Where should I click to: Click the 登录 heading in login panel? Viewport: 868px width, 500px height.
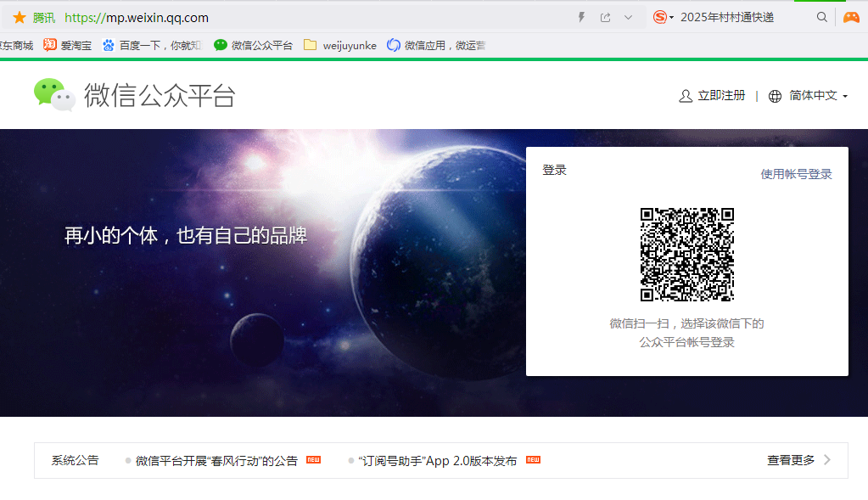[555, 170]
